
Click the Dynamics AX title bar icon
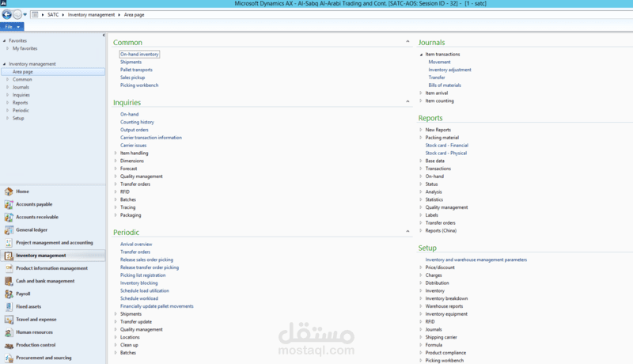click(3, 3)
